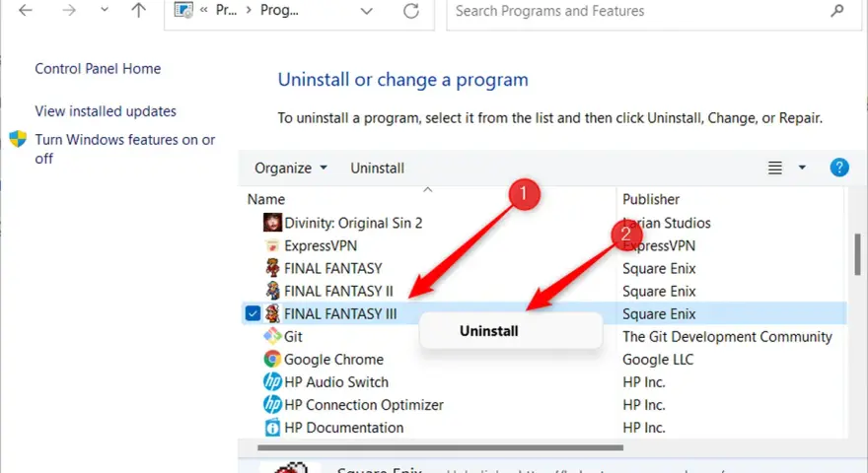Image resolution: width=868 pixels, height=473 pixels.
Task: Go forward with the Forward arrow
Action: pos(69,11)
